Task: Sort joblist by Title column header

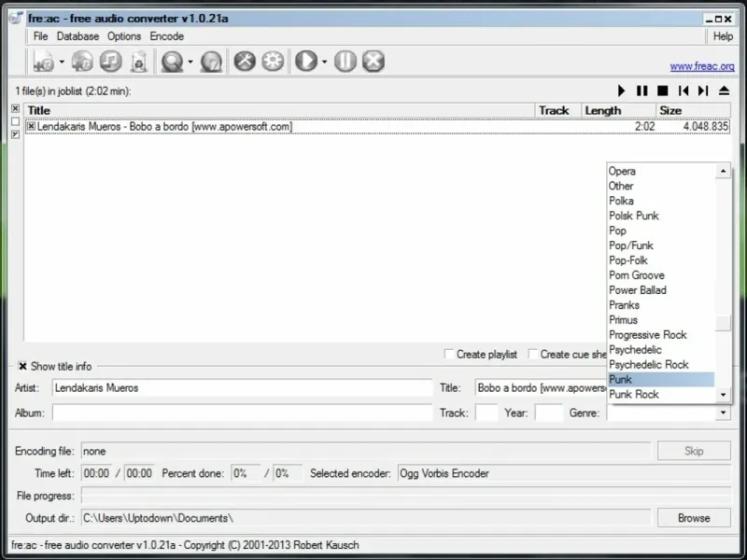Action: pyautogui.click(x=279, y=110)
